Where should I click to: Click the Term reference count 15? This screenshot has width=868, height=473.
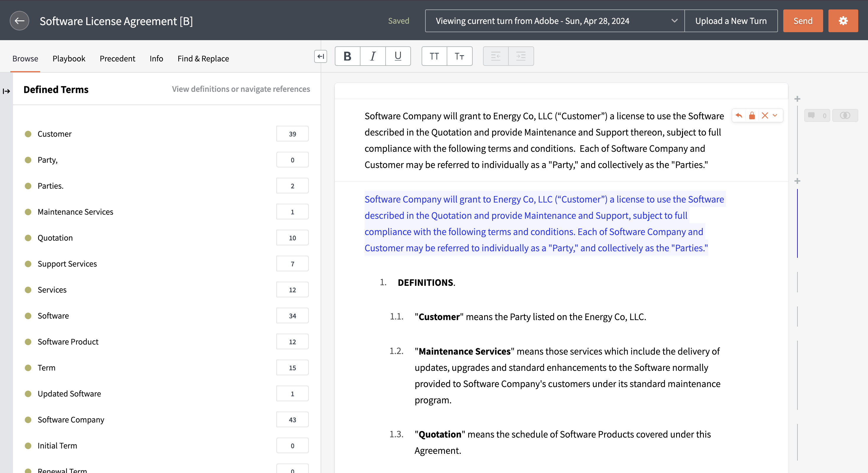[x=293, y=368]
